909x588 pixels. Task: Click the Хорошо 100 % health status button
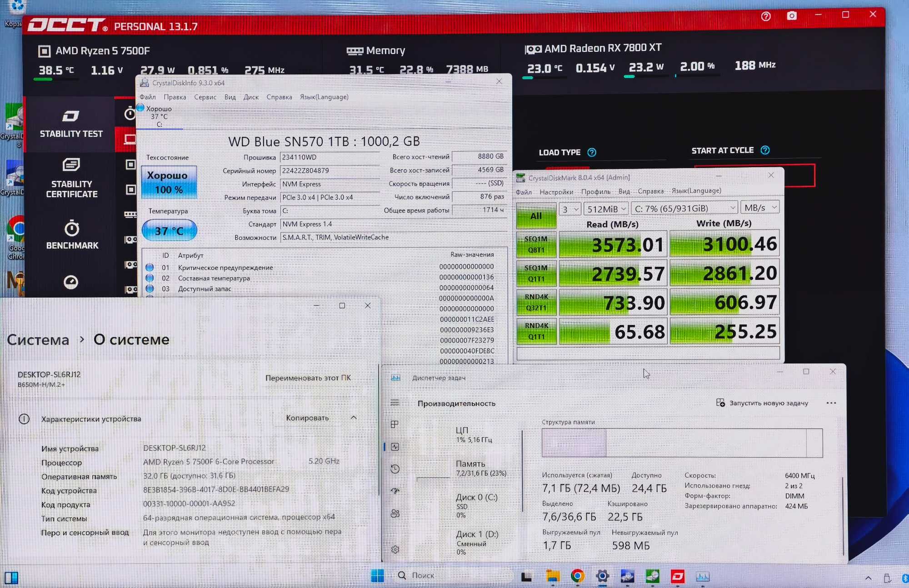click(169, 183)
